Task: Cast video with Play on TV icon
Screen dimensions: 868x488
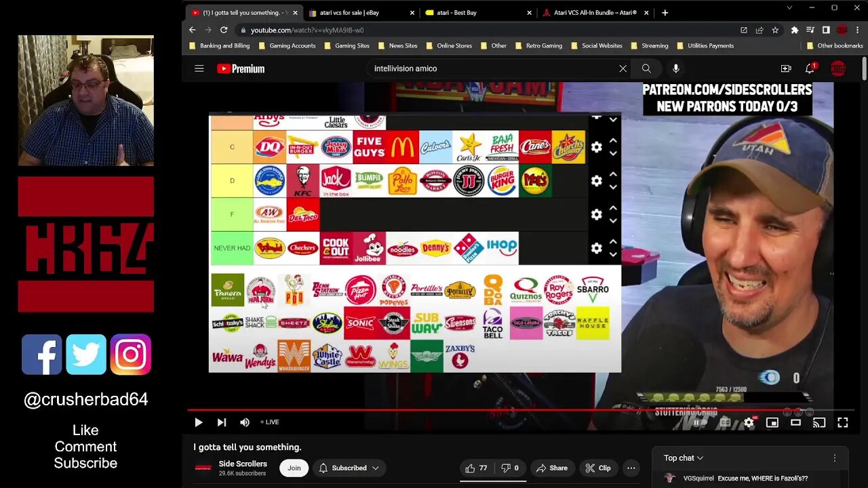Action: 819,422
